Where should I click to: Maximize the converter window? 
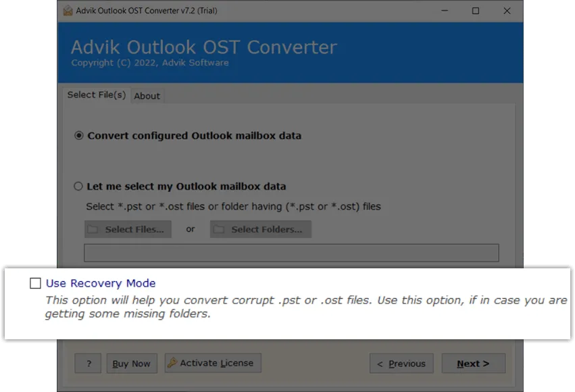[476, 11]
